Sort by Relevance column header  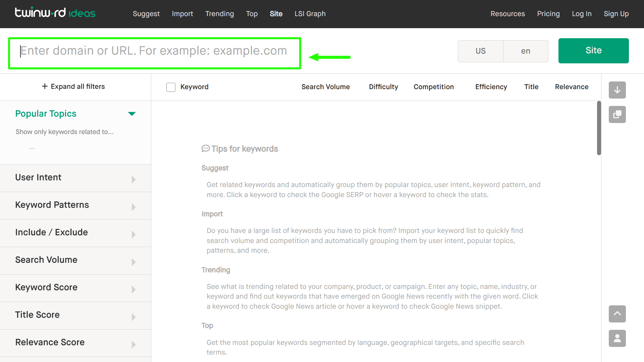tap(572, 87)
